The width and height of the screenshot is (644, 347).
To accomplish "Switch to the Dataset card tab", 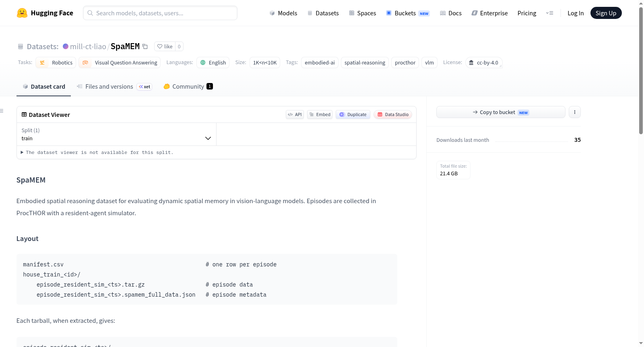I will (43, 86).
